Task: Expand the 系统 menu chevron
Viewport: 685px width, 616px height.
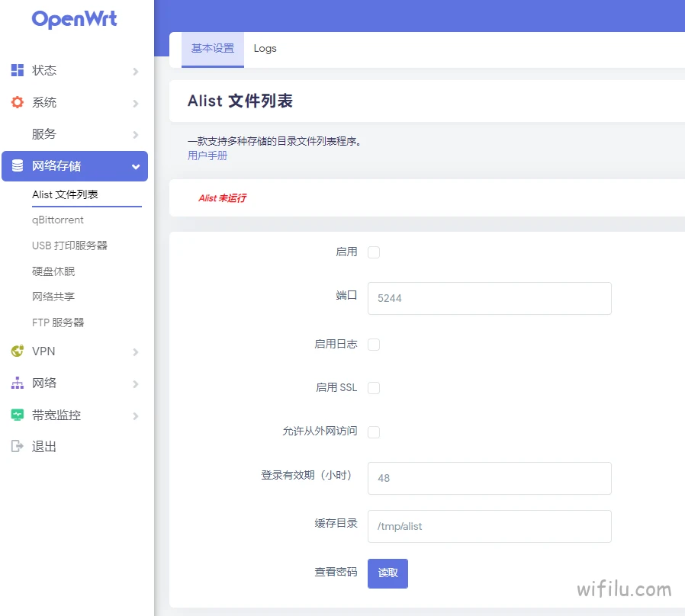Action: [136, 104]
